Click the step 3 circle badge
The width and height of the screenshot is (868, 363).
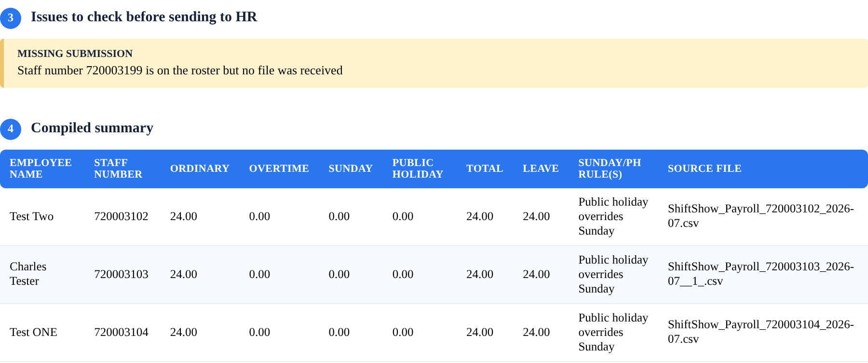11,18
